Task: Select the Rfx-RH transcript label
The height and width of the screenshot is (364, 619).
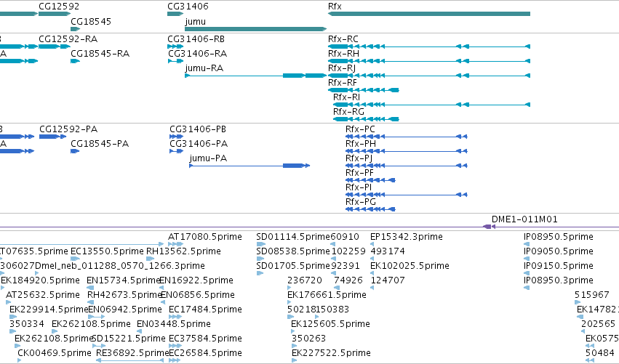Action: click(x=343, y=54)
